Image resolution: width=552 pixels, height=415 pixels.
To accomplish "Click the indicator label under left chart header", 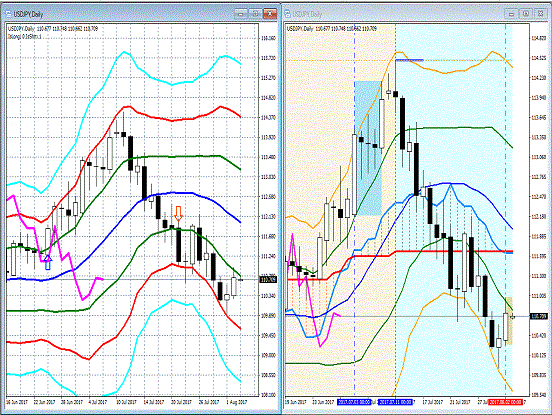I will (x=25, y=36).
